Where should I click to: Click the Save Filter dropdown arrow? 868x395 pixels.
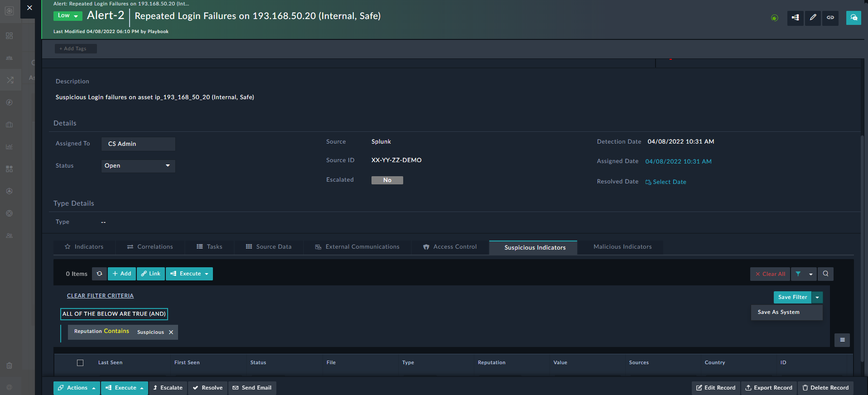(817, 297)
